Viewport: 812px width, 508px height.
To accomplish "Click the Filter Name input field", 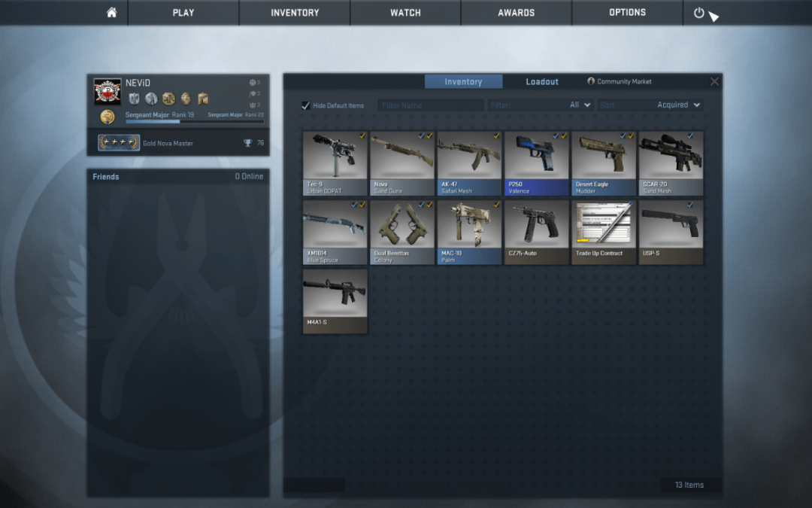I will point(431,105).
